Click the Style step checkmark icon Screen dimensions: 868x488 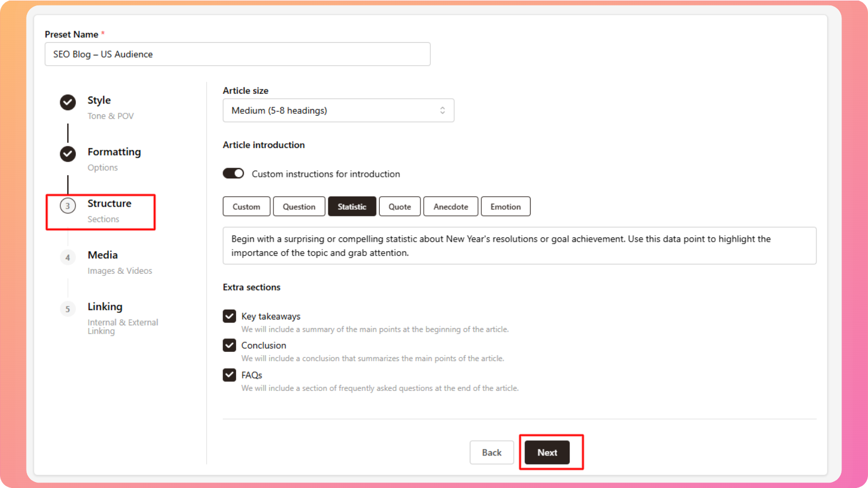tap(68, 102)
